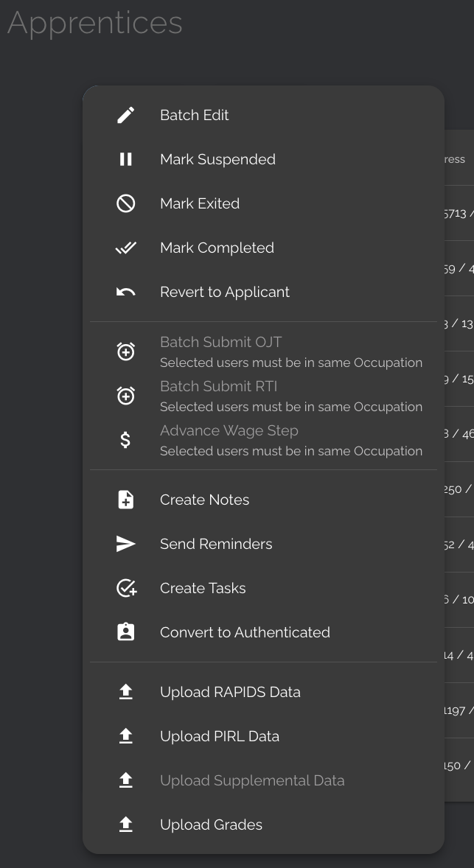Click the document-plus icon for Create Notes

pyautogui.click(x=126, y=500)
